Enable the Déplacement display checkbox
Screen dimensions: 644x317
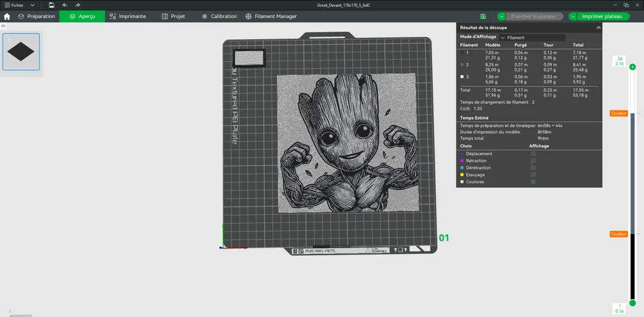533,154
